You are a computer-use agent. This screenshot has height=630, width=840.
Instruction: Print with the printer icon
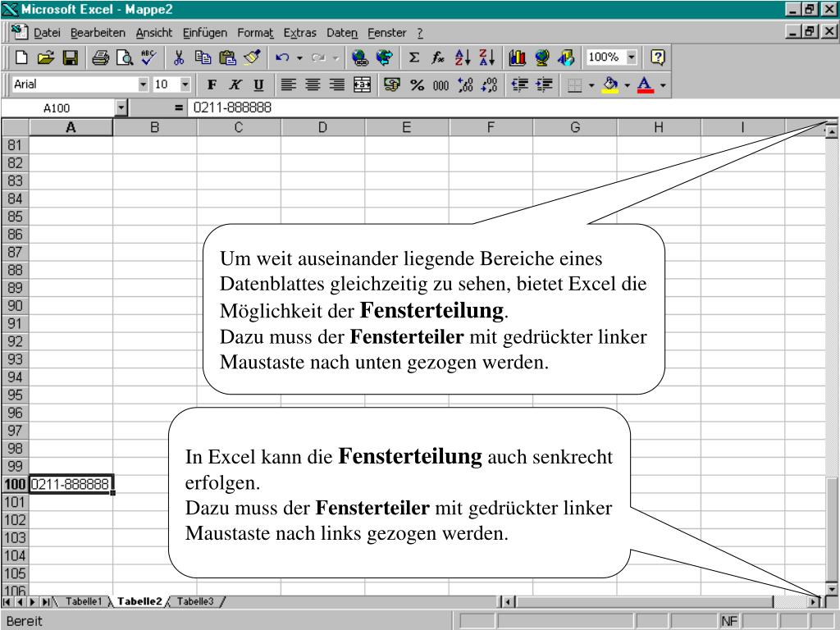tap(100, 57)
